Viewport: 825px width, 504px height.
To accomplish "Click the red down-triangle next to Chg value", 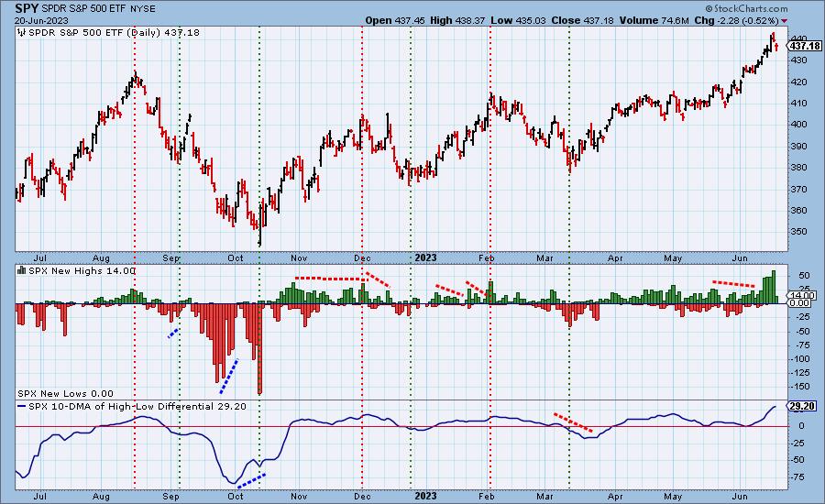I will click(785, 21).
